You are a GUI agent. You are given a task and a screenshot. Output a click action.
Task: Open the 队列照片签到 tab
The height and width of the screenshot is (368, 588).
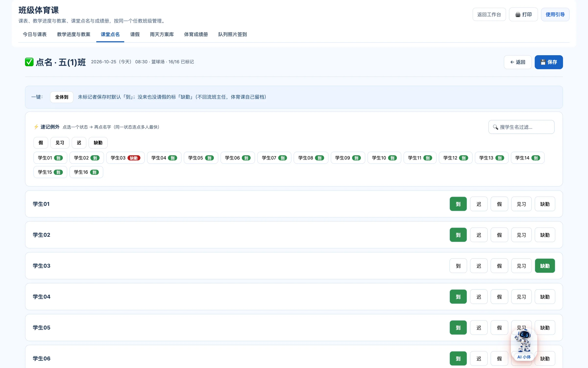tap(232, 34)
